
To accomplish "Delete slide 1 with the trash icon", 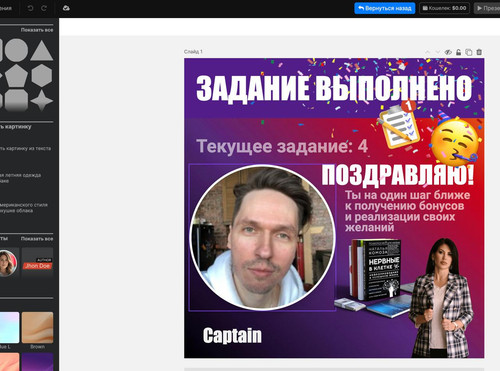I will [x=479, y=52].
